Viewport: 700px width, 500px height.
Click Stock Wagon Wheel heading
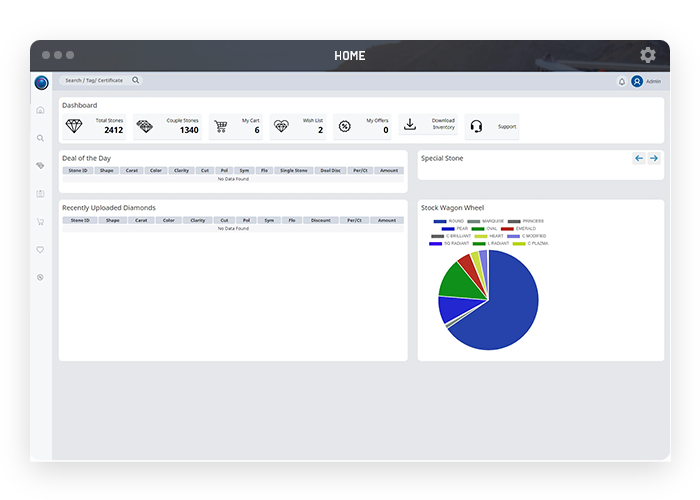[452, 208]
